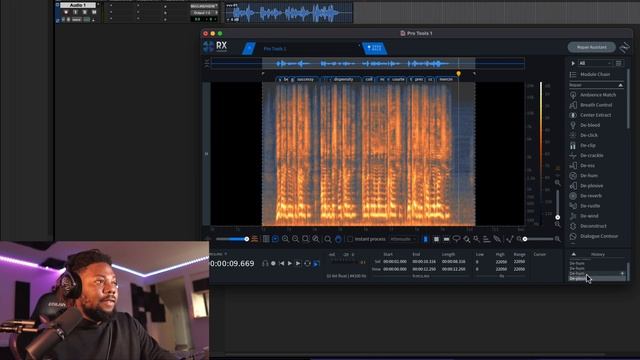Select the magic wand selection tool
The height and width of the screenshot is (360, 640).
point(476,239)
